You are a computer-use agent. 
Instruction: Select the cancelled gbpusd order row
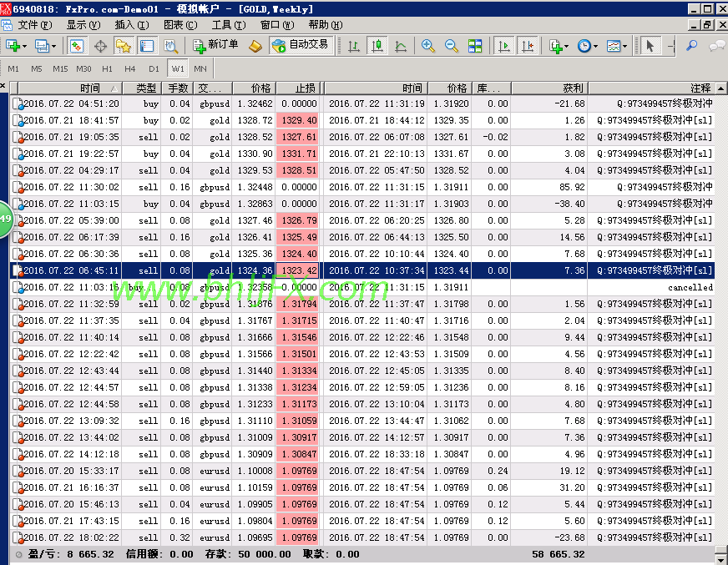pos(362,287)
